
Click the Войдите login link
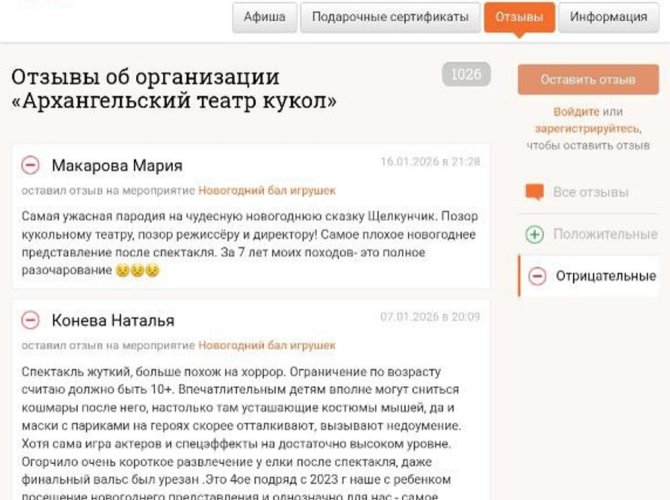pos(576,112)
